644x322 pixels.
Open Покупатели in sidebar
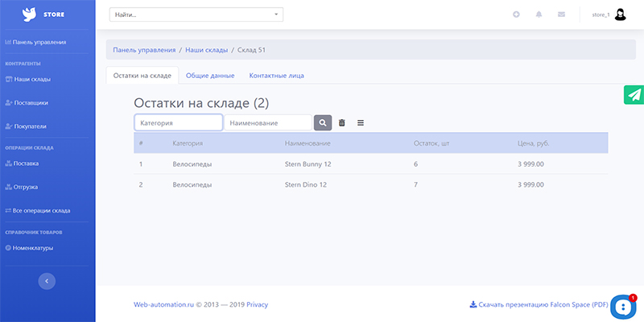click(26, 126)
